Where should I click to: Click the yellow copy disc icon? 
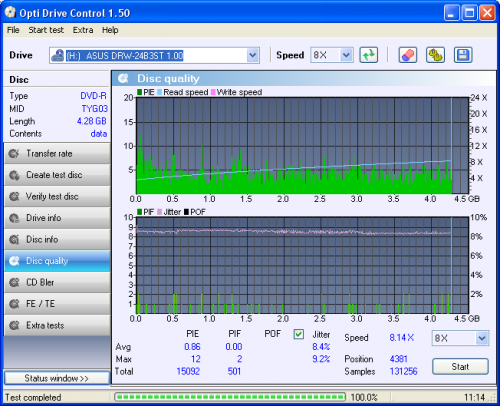[435, 55]
